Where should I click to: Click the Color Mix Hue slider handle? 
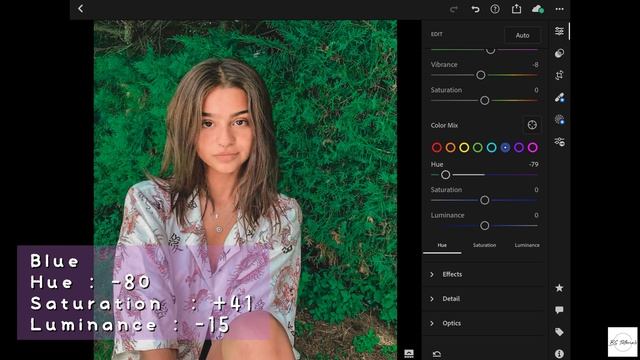point(445,175)
